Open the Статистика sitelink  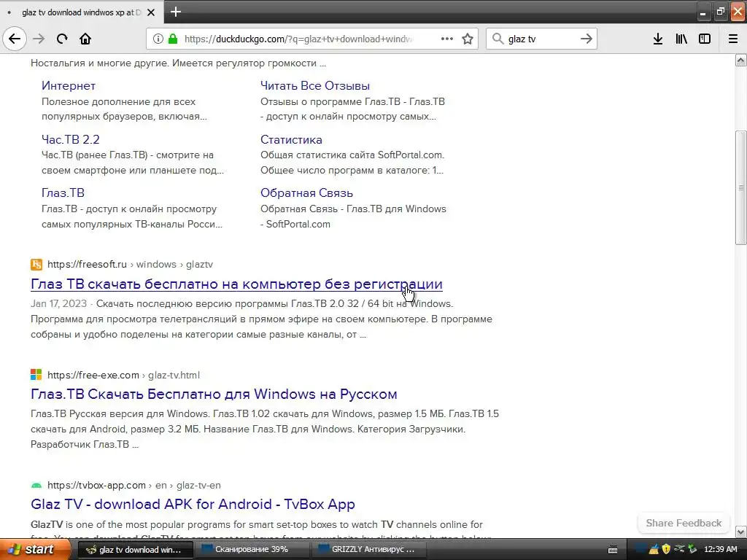coord(291,139)
